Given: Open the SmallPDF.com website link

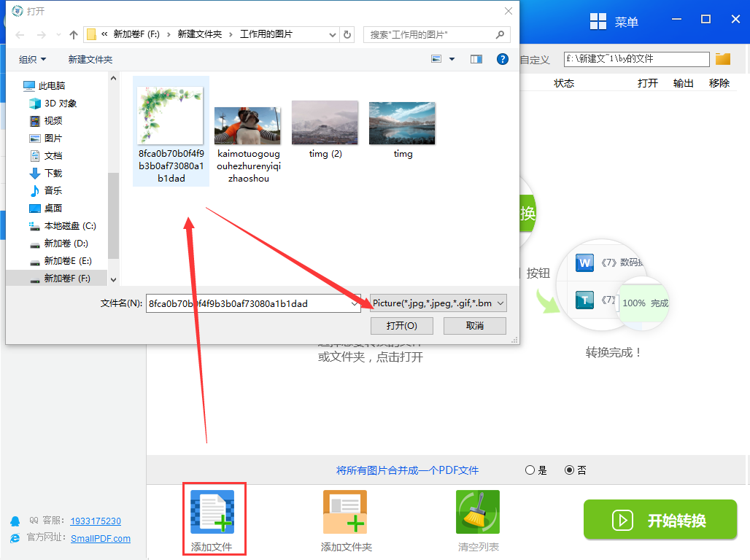Looking at the screenshot, I should coord(101,539).
